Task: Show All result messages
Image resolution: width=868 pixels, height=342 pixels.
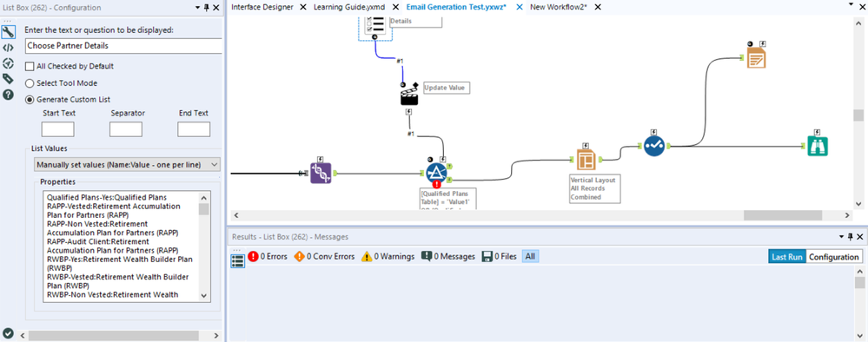Action: click(530, 256)
